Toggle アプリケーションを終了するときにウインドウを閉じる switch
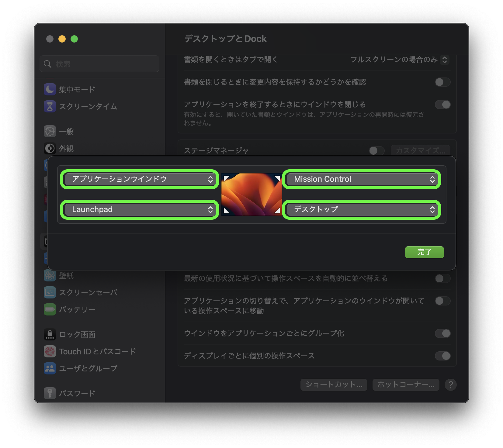 [x=442, y=105]
